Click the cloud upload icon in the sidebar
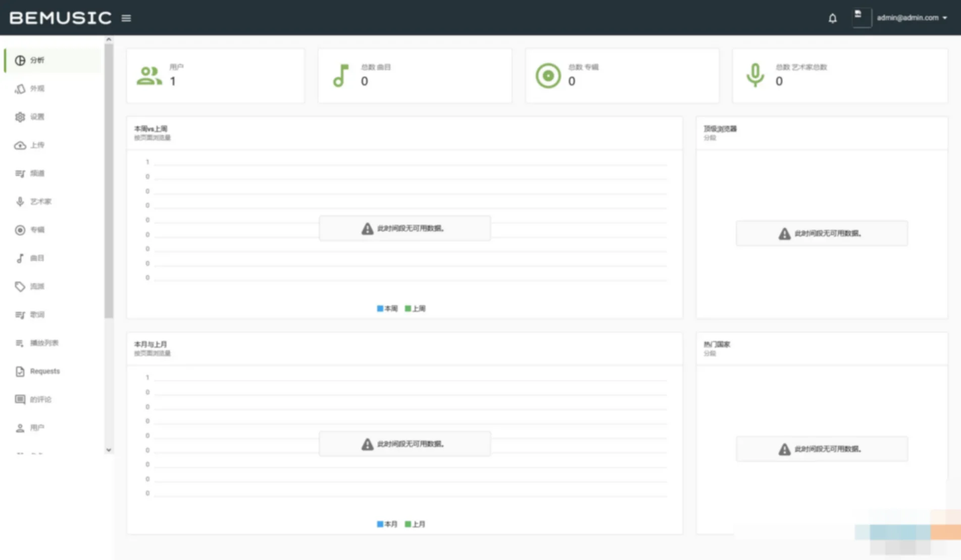This screenshot has width=961, height=560. click(x=20, y=145)
